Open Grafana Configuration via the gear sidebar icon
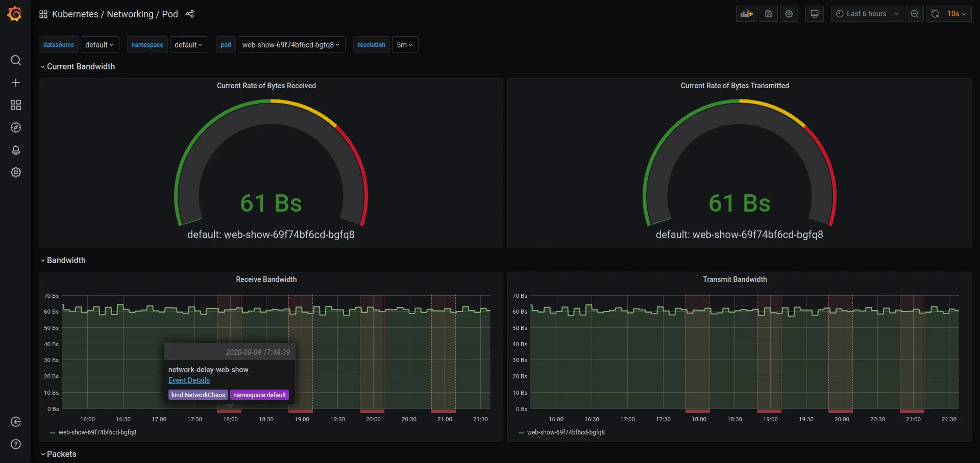 16,172
